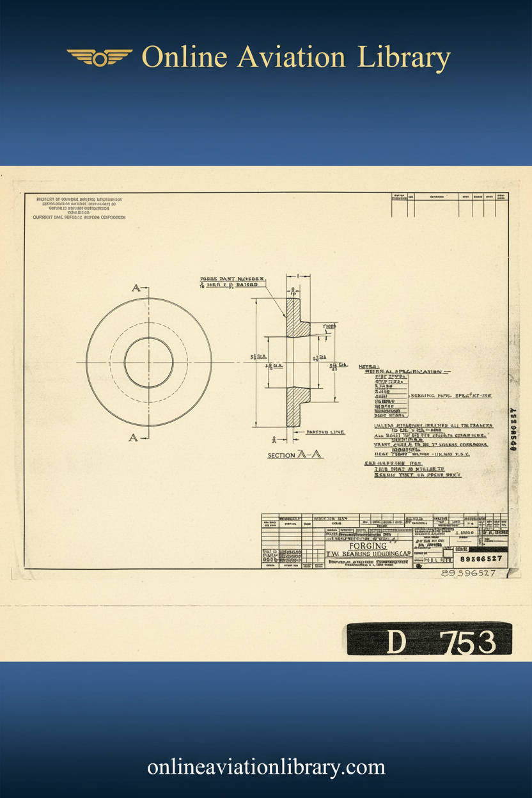Click the 'Online Aviation Library' header title

(x=296, y=58)
